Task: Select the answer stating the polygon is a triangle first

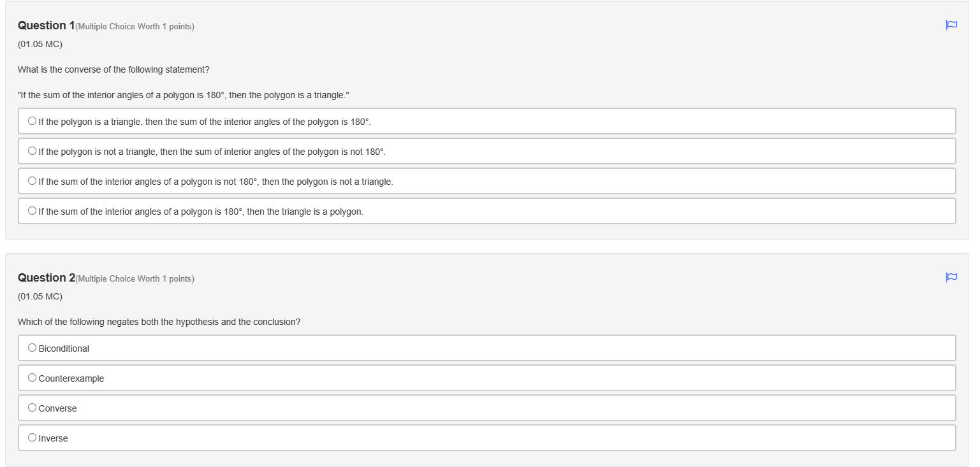Action: coord(32,120)
